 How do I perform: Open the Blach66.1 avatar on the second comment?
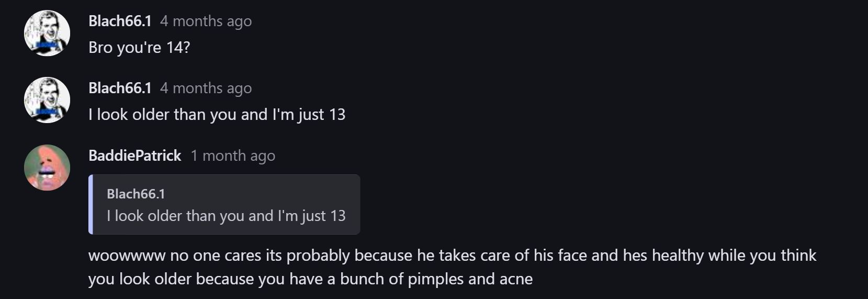tap(47, 100)
